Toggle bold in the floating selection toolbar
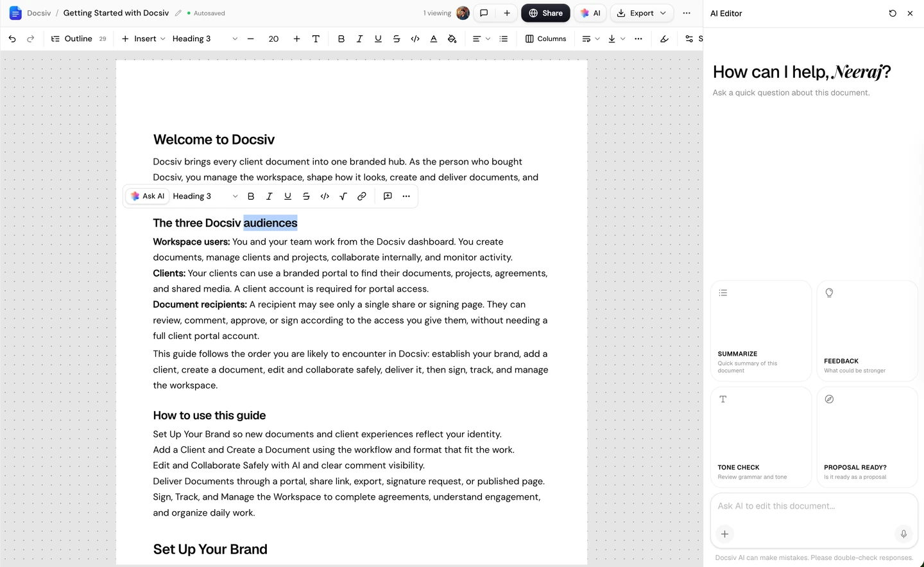This screenshot has width=924, height=567. (251, 196)
